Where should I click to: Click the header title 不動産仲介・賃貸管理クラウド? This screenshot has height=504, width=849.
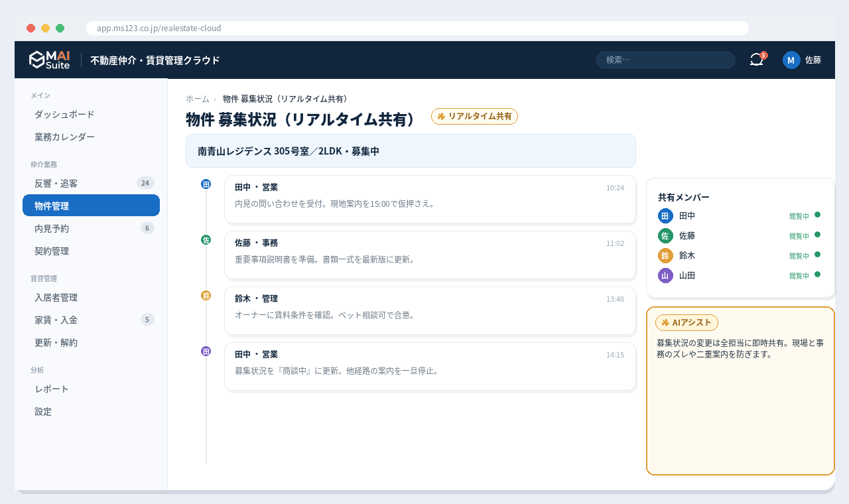(155, 60)
